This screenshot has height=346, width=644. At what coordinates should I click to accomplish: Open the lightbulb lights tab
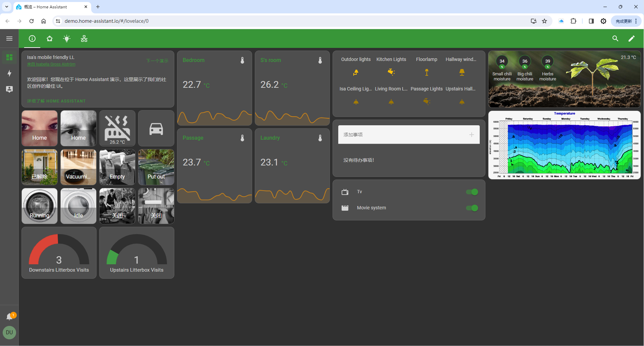[x=67, y=39]
